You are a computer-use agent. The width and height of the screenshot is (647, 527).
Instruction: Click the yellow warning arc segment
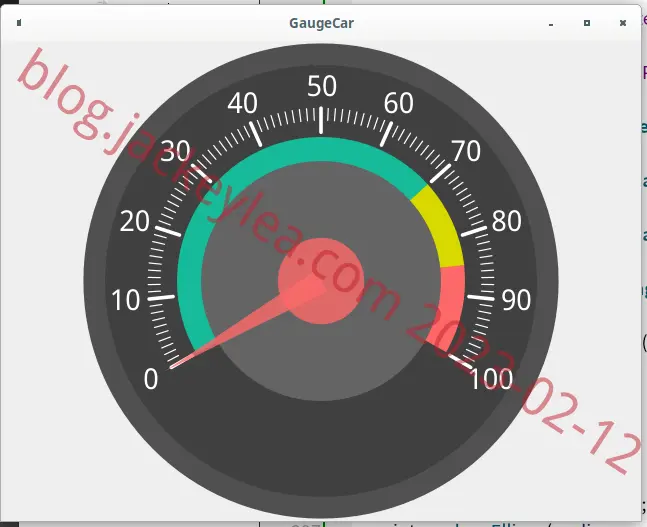(440, 227)
